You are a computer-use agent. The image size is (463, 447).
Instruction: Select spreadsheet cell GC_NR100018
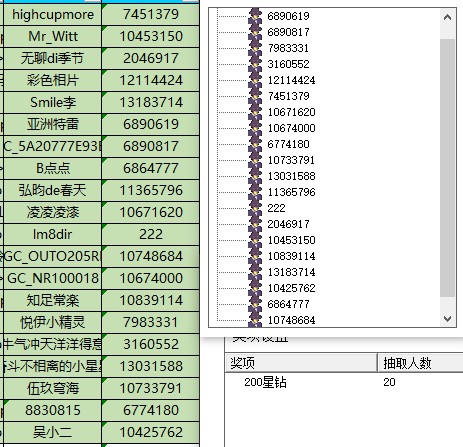coord(53,278)
